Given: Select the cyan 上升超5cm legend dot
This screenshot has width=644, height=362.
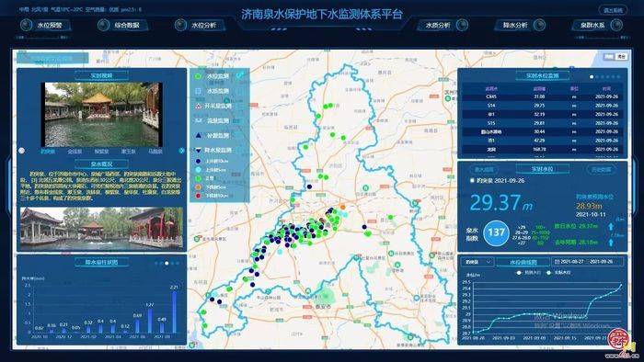Looking at the screenshot, I should click(x=199, y=170).
